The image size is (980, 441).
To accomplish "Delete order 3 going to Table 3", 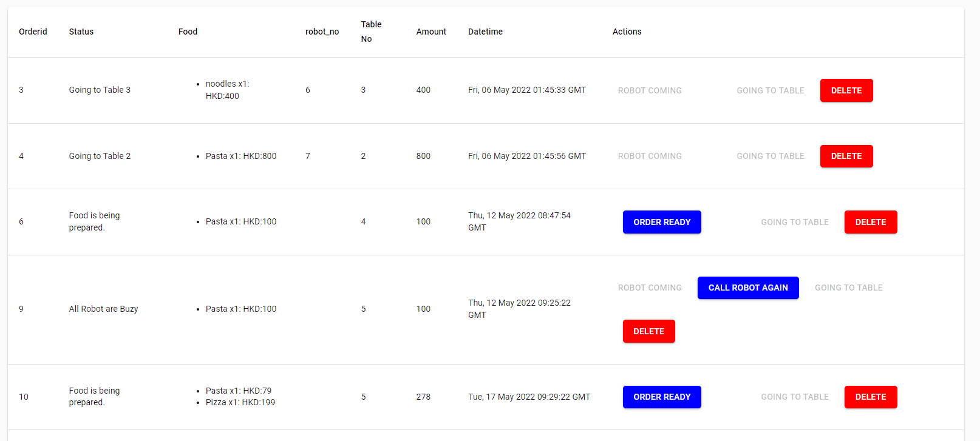I will click(846, 90).
